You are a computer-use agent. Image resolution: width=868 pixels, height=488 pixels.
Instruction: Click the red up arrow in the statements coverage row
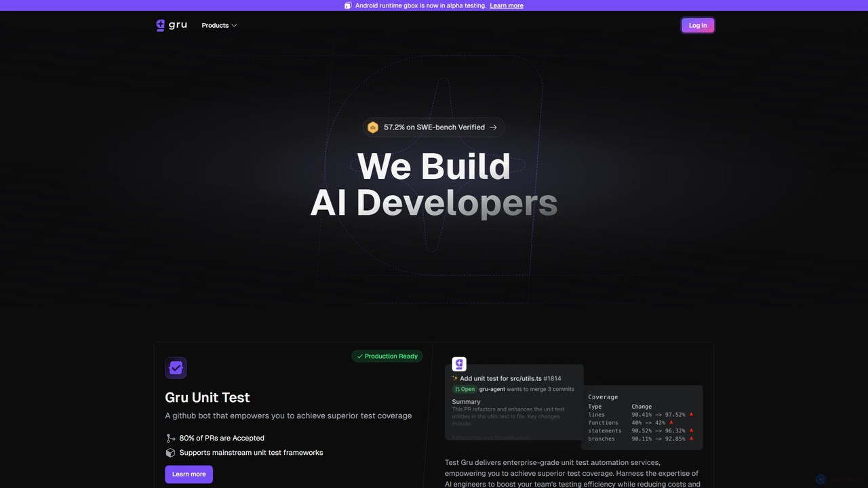click(691, 431)
